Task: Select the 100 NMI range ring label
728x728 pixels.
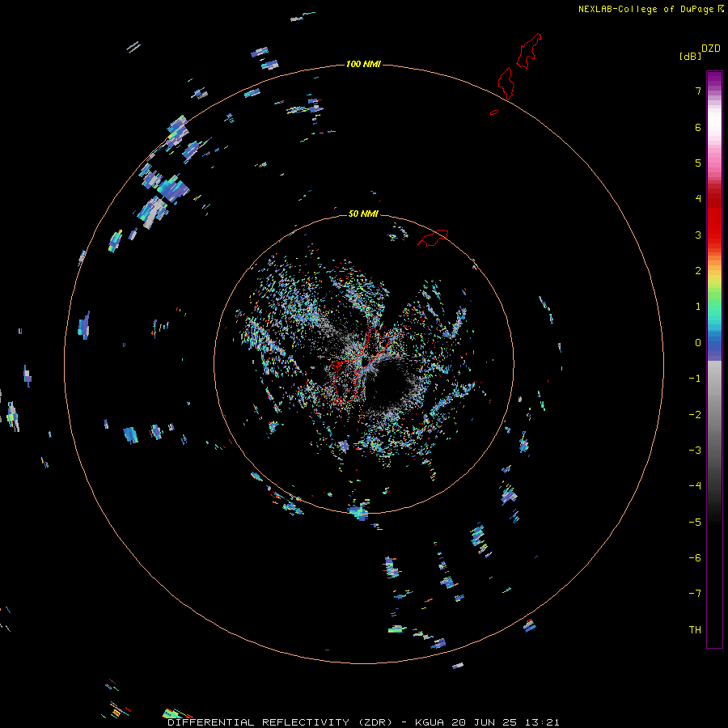Action: (x=363, y=64)
